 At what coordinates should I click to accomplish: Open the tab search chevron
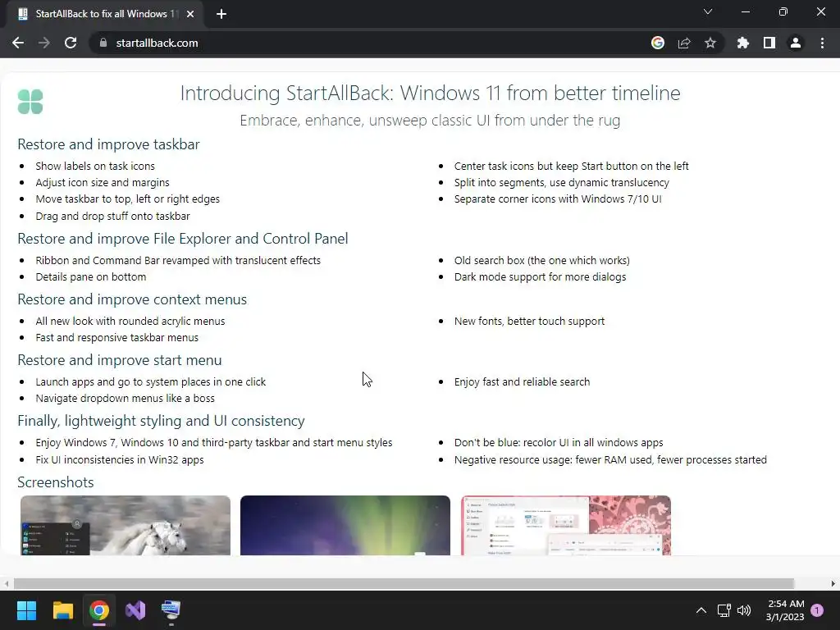pos(708,11)
